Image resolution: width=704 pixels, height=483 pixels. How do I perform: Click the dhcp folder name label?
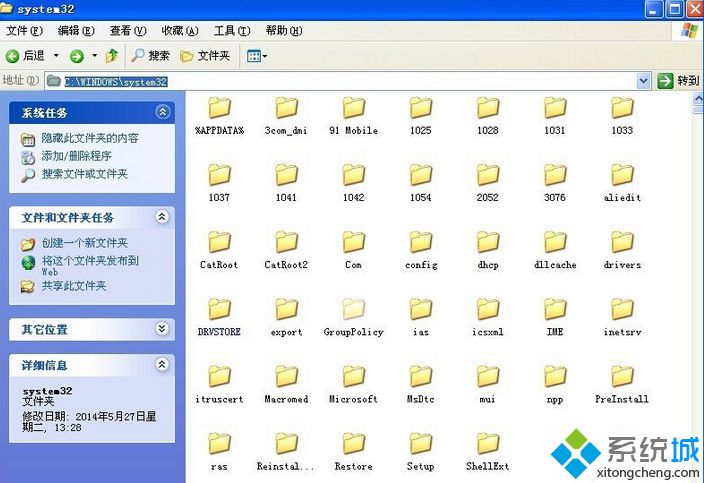[x=488, y=265]
